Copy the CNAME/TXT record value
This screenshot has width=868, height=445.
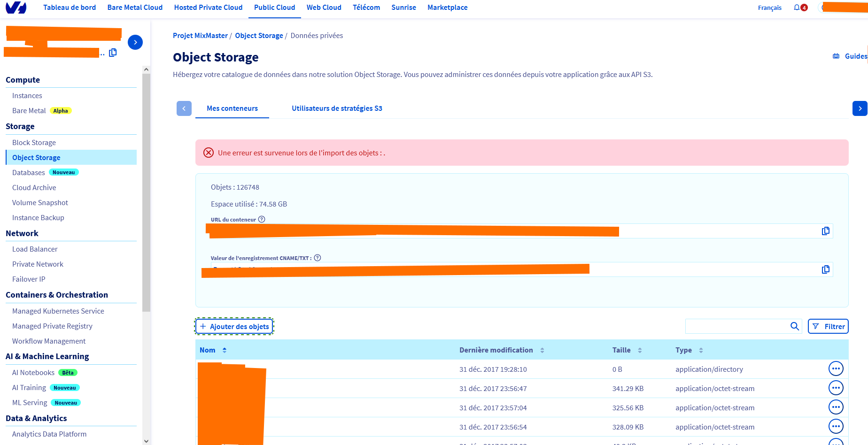pos(825,269)
